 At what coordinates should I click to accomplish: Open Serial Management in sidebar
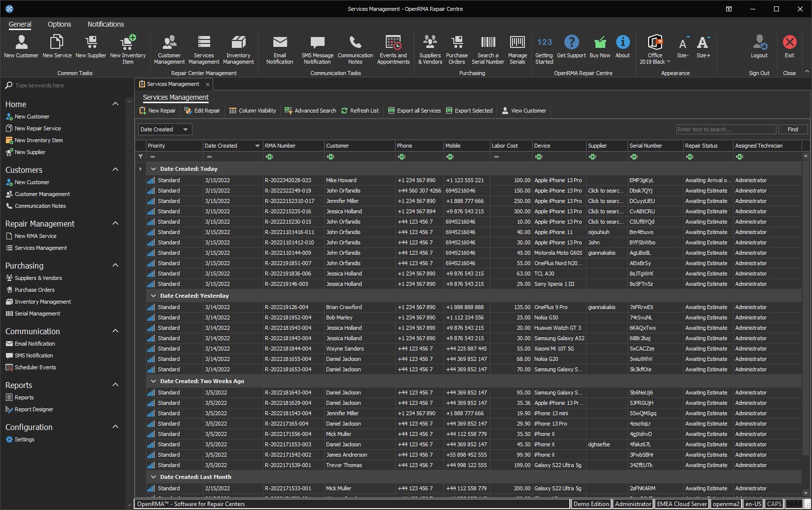coord(33,314)
